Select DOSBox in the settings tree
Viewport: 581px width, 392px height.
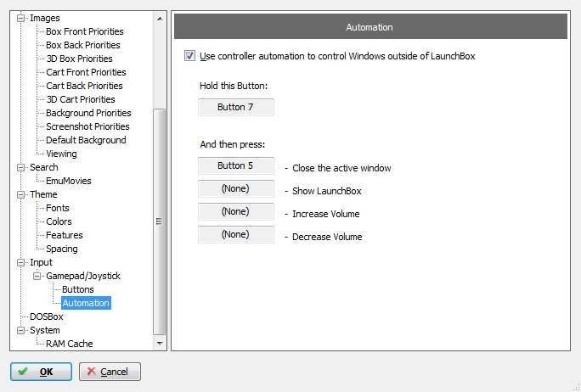47,316
